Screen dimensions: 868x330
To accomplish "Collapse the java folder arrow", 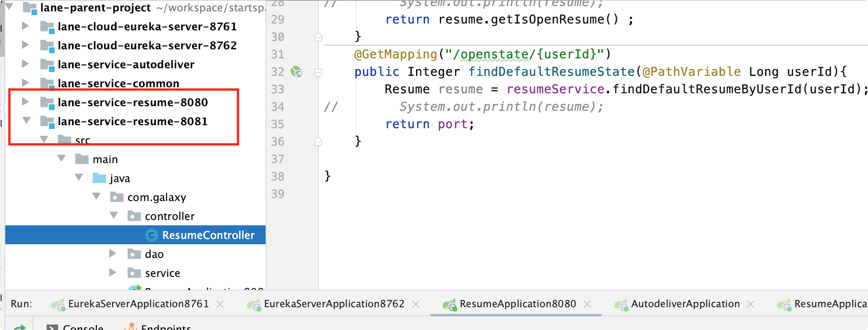I will coord(79,177).
